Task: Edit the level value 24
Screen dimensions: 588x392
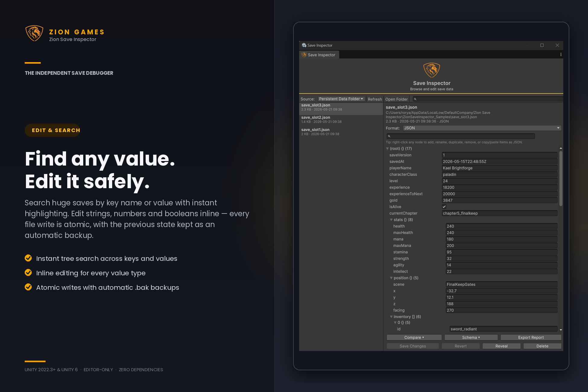Action: [x=499, y=181]
